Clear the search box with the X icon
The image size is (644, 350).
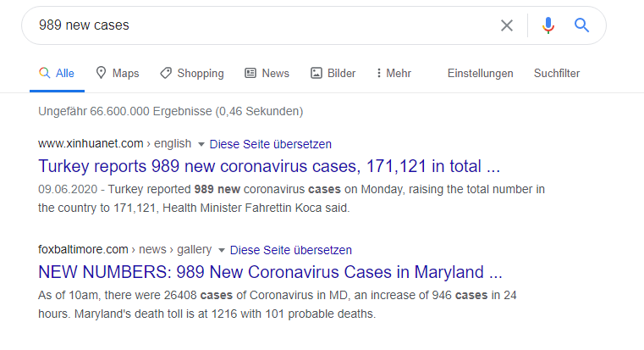(507, 25)
